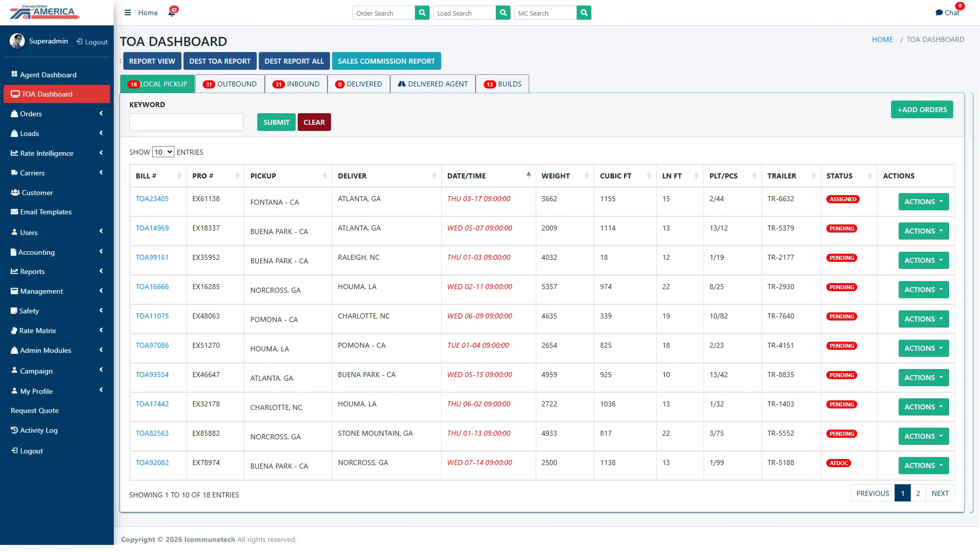Click the Activity Log history icon

(14, 430)
